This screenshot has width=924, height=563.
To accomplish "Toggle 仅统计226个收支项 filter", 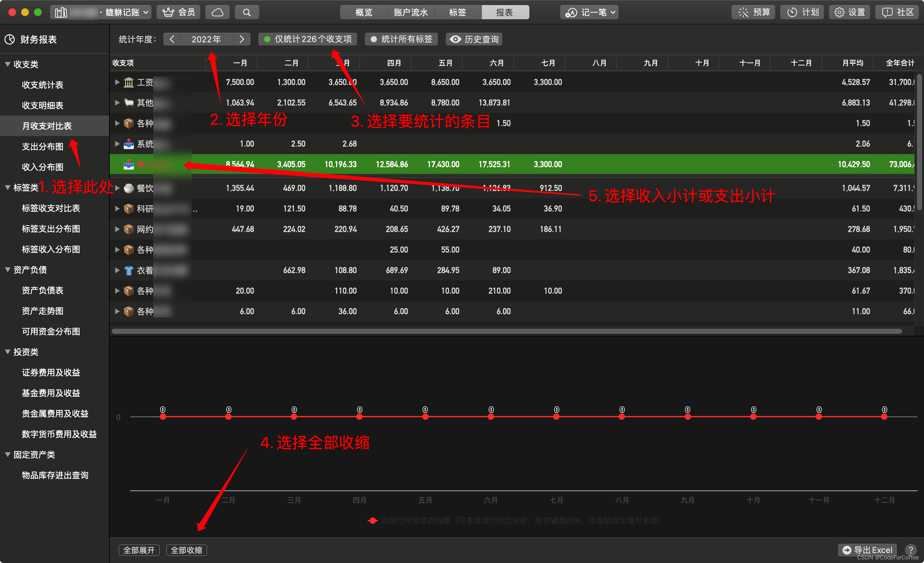I will 307,39.
